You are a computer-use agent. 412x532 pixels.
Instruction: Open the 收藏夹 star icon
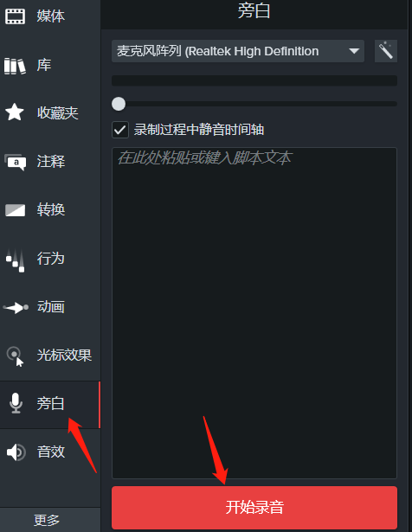point(15,112)
